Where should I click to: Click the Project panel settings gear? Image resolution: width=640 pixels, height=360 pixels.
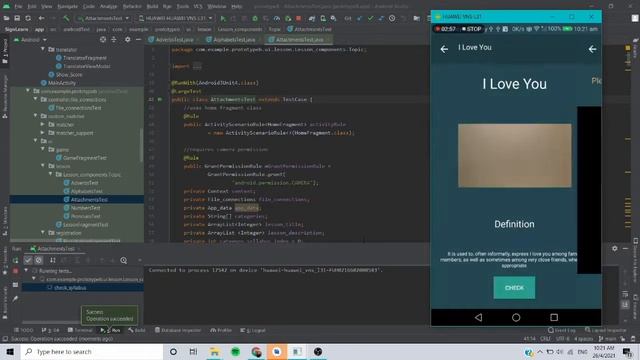128,40
